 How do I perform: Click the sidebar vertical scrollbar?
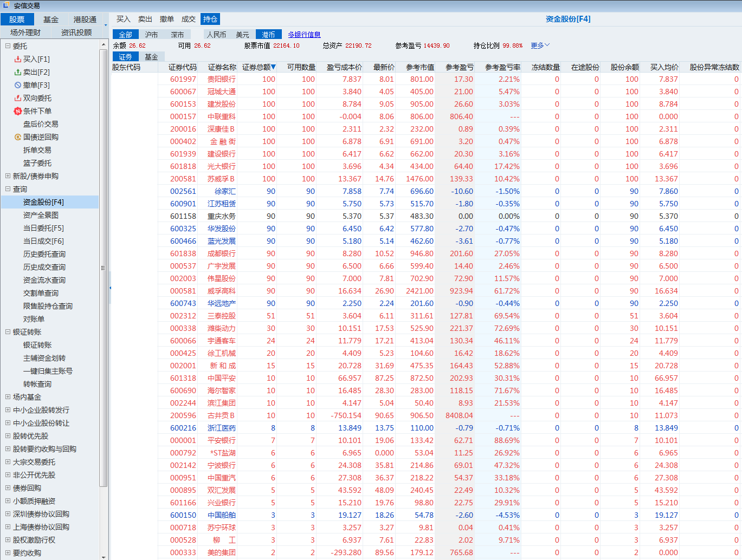point(104,268)
